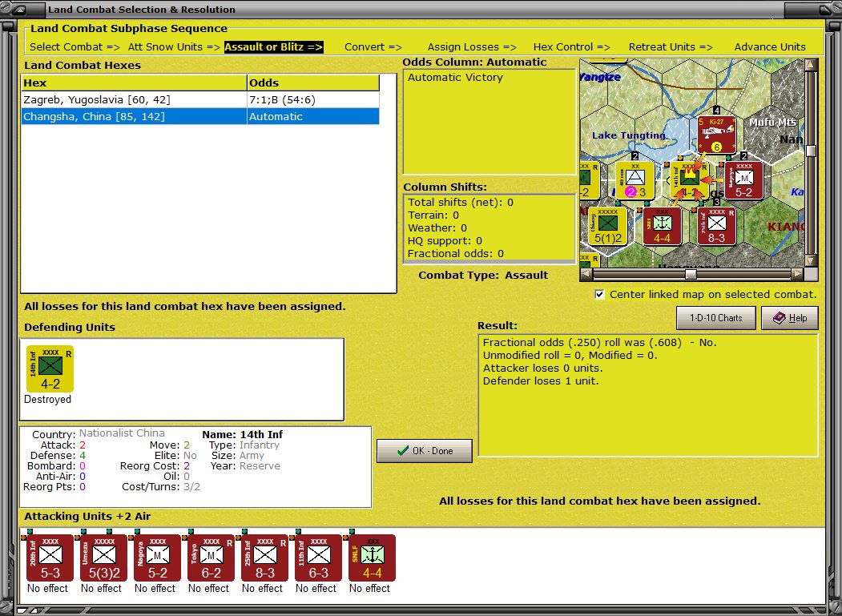The image size is (842, 616).
Task: Click the Odds column header
Action: click(313, 83)
